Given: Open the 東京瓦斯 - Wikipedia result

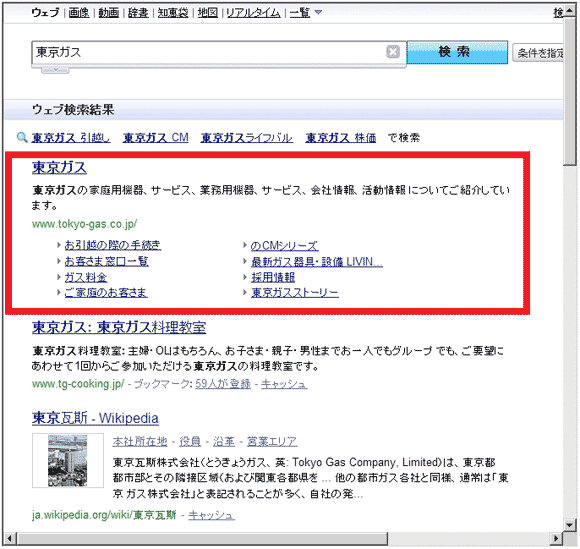Looking at the screenshot, I should 95,418.
